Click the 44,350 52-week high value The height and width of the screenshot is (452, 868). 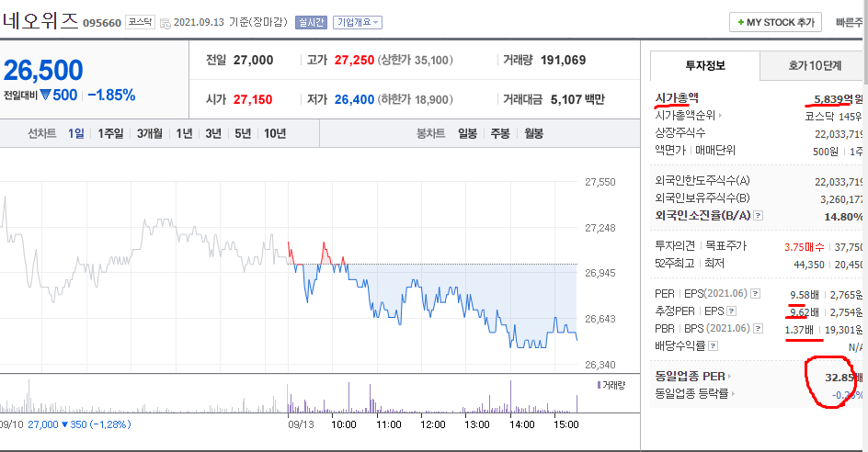pyautogui.click(x=809, y=265)
